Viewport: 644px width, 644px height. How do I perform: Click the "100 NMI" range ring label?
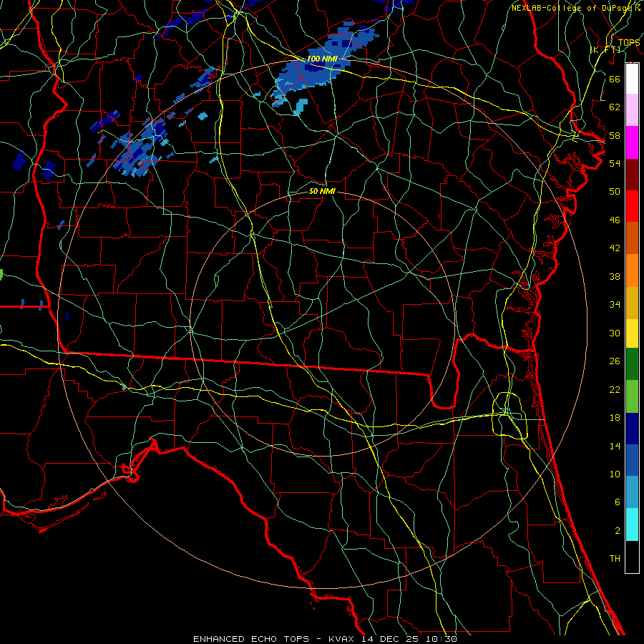coord(322,59)
